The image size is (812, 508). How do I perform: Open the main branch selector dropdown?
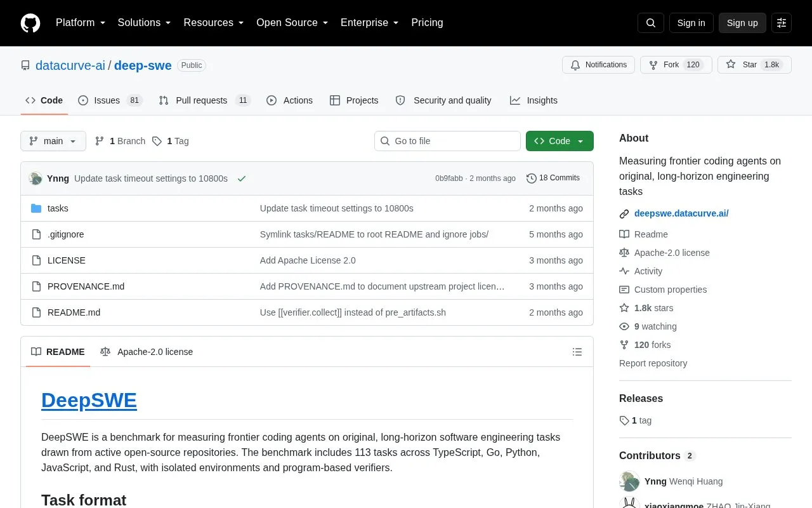(x=53, y=141)
